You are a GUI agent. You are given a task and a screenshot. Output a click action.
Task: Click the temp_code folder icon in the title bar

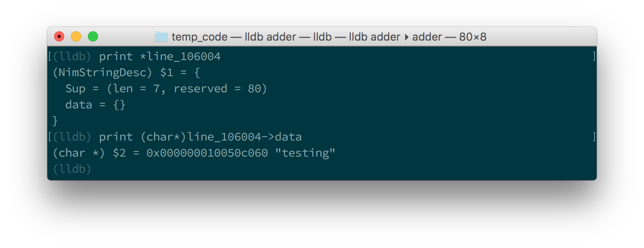(x=161, y=37)
